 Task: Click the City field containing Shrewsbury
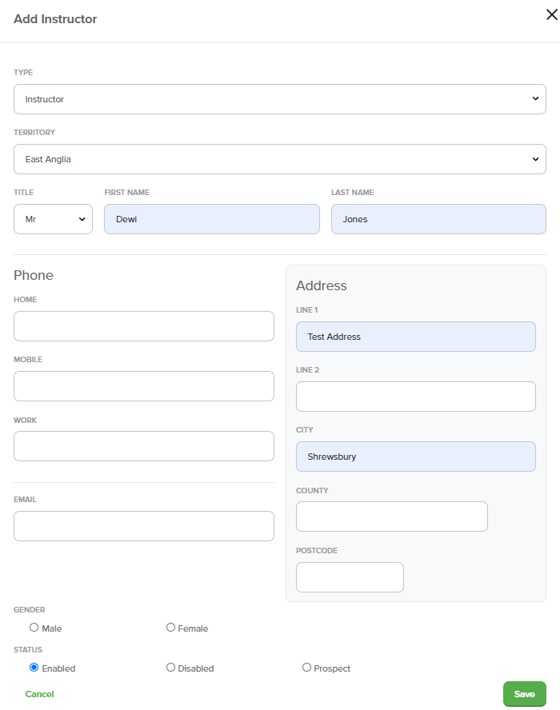416,456
